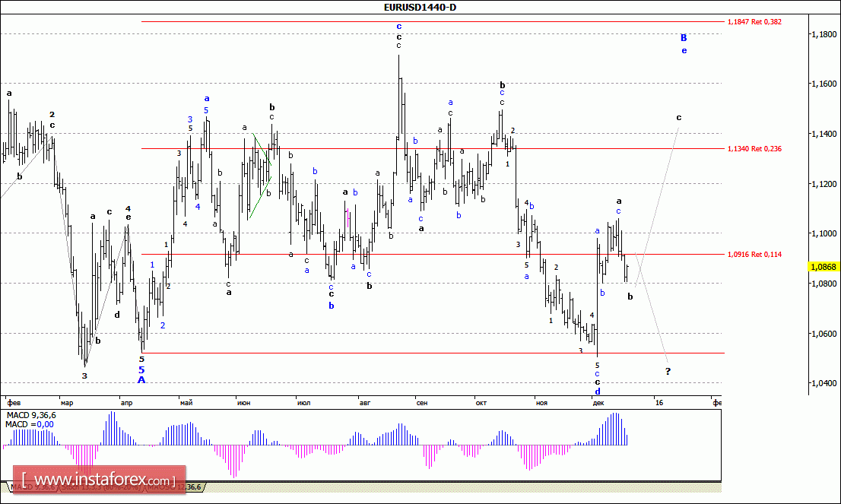Select the blue wave label B at top right
This screenshot has width=841, height=504.
click(684, 37)
